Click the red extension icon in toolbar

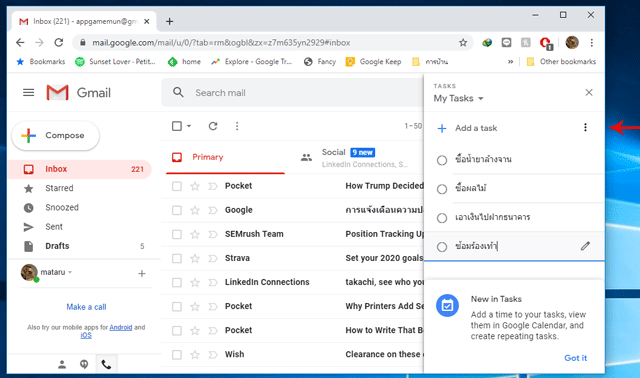(x=545, y=42)
